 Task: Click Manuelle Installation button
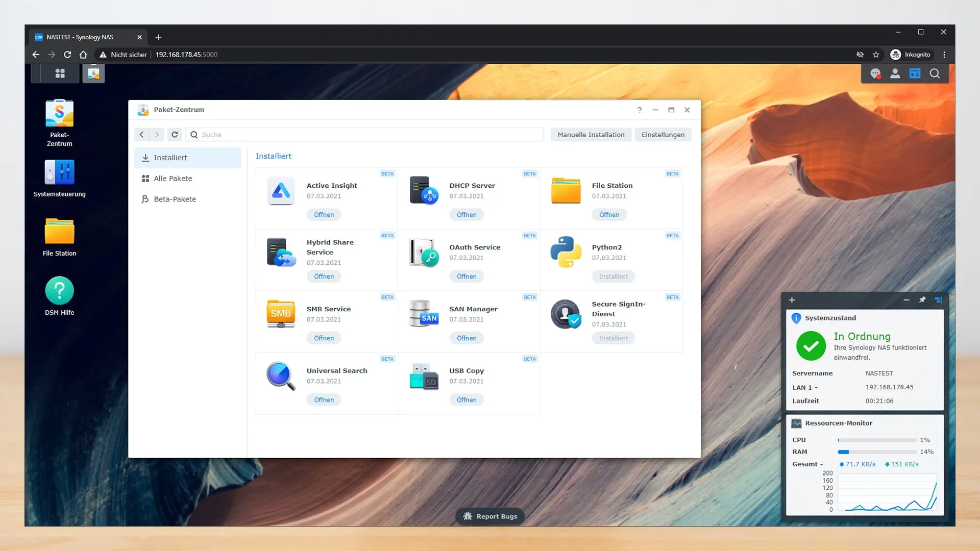pos(591,135)
